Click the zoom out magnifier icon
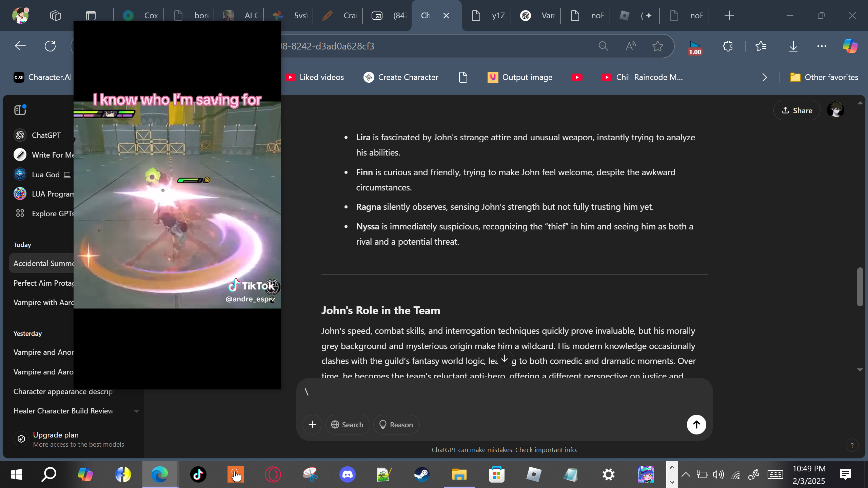This screenshot has height=488, width=868. (603, 46)
